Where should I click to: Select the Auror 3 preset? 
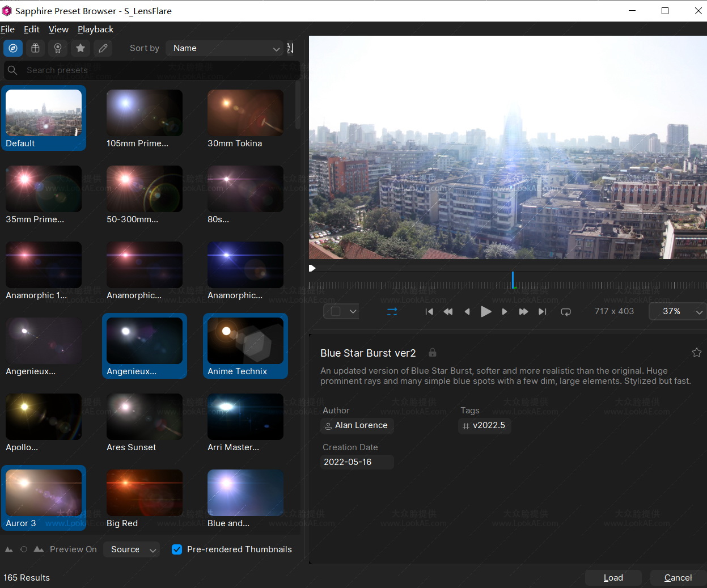[x=44, y=498]
